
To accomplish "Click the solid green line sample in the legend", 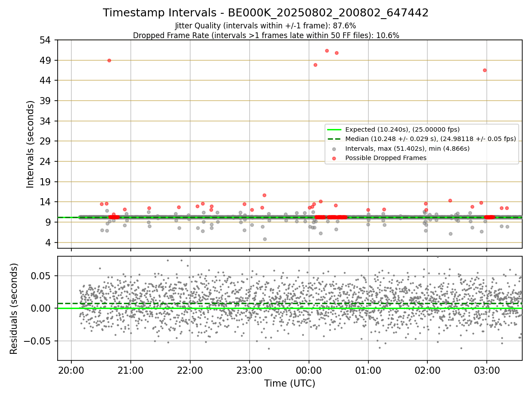I will (334, 129).
